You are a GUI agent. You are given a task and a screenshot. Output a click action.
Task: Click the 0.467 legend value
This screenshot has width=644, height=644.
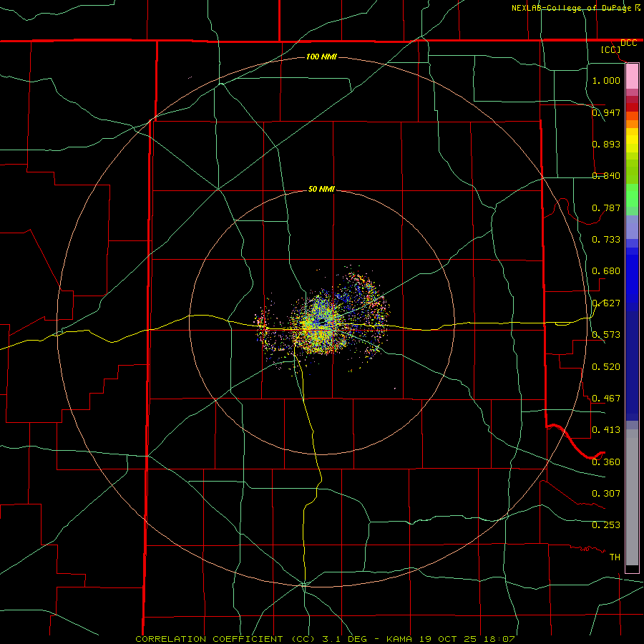(606, 399)
